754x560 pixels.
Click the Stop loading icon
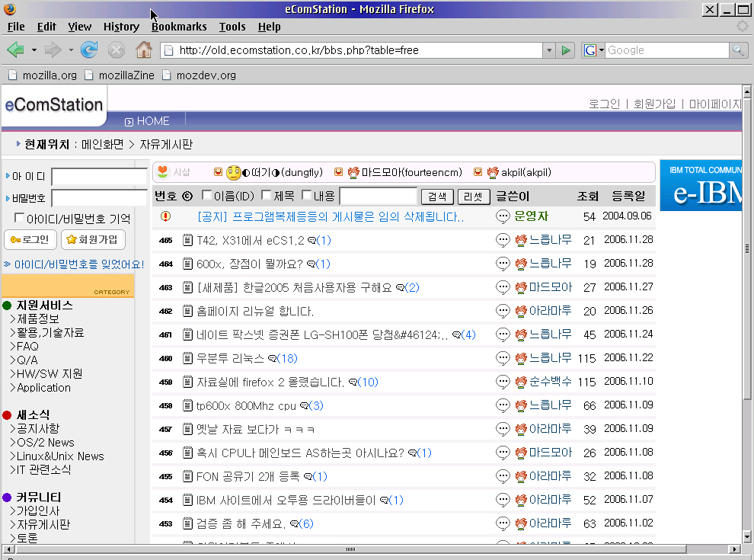[x=117, y=50]
